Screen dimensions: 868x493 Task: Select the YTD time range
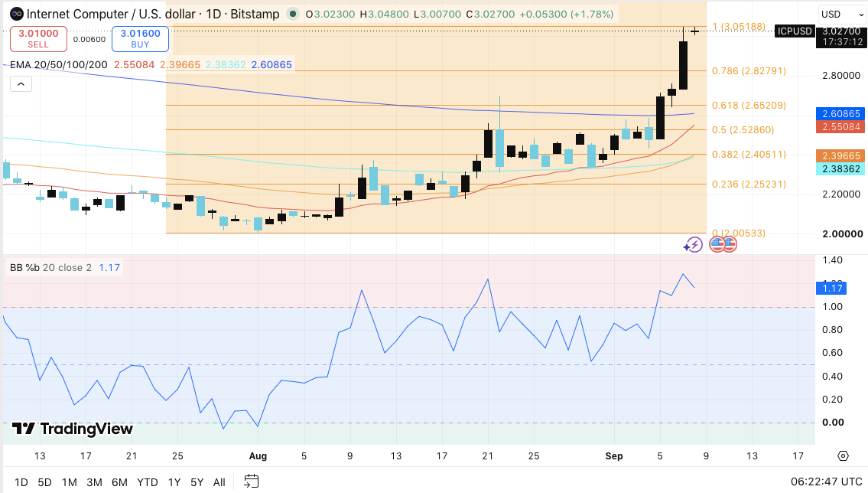(x=148, y=482)
